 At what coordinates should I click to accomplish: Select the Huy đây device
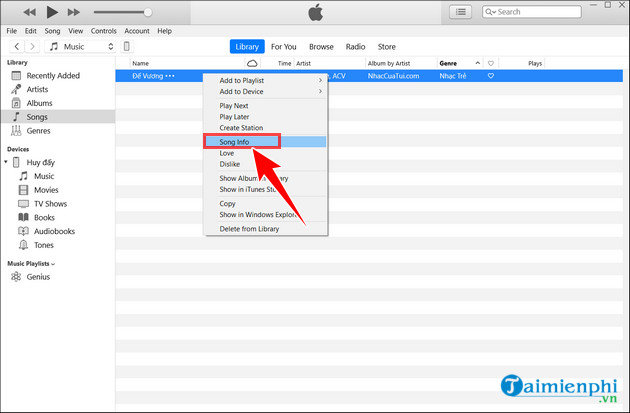click(x=40, y=162)
